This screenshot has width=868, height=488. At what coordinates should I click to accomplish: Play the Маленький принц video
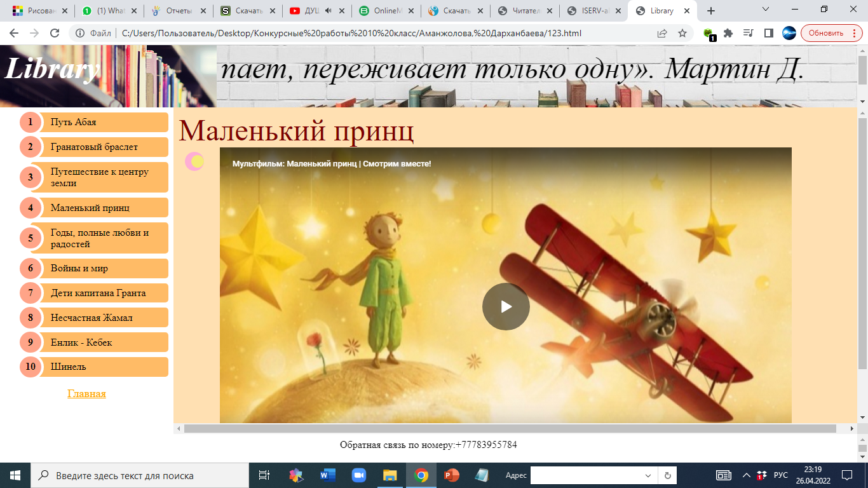pyautogui.click(x=506, y=306)
